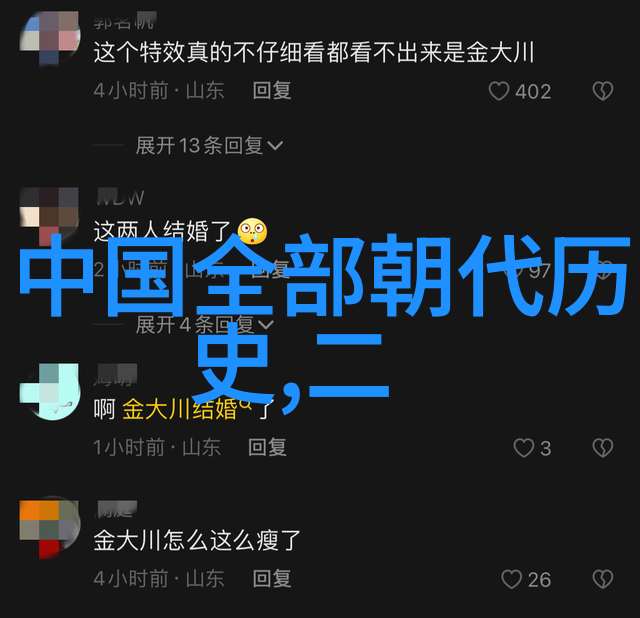Image resolution: width=640 pixels, height=618 pixels.
Task: Reply to the 402-like comment
Action: pyautogui.click(x=272, y=90)
